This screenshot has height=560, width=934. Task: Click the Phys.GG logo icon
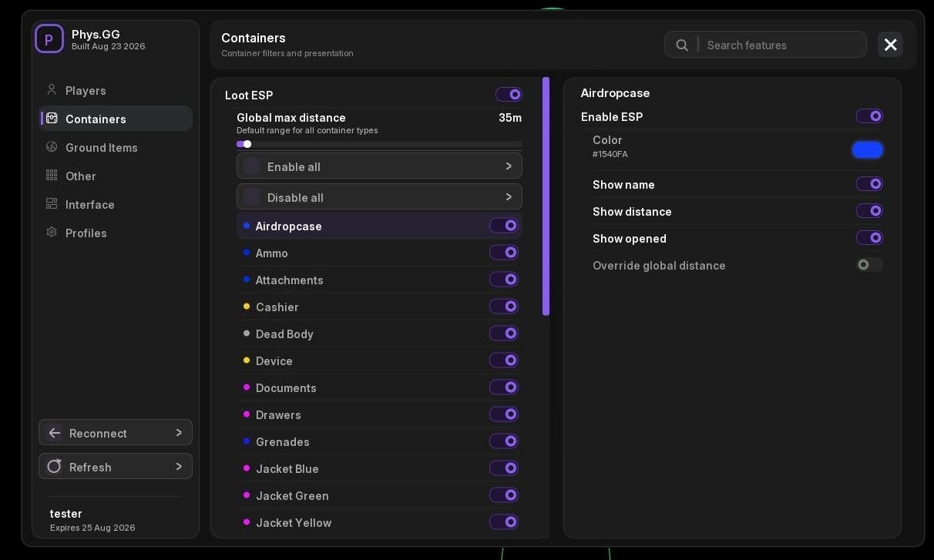pyautogui.click(x=49, y=39)
